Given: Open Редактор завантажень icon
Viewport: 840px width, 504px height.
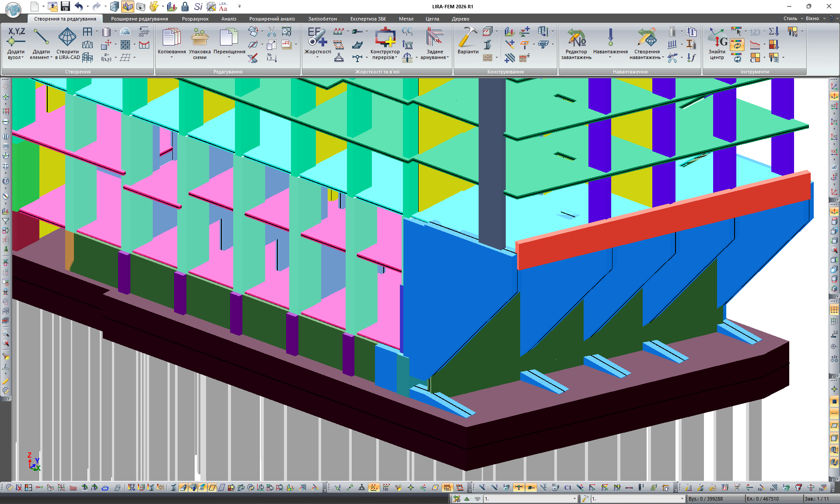Looking at the screenshot, I should click(x=576, y=38).
